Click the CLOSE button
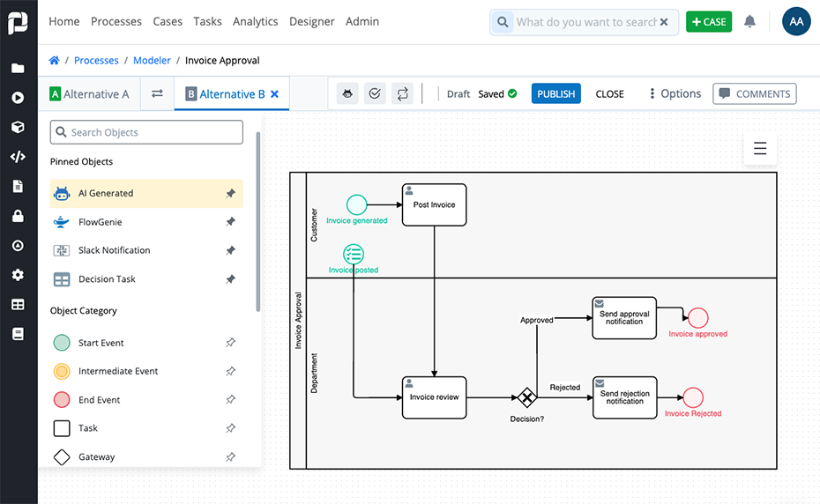Viewport: 820px width, 504px height. (x=610, y=93)
